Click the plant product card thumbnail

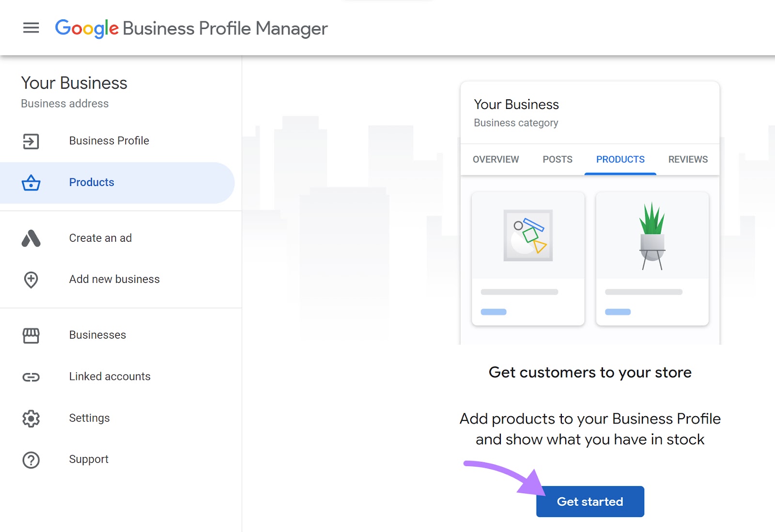point(652,235)
